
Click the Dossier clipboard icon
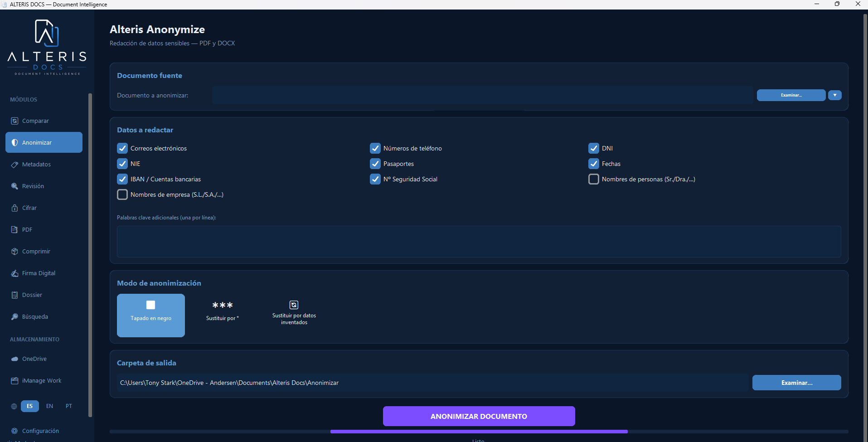pyautogui.click(x=15, y=295)
